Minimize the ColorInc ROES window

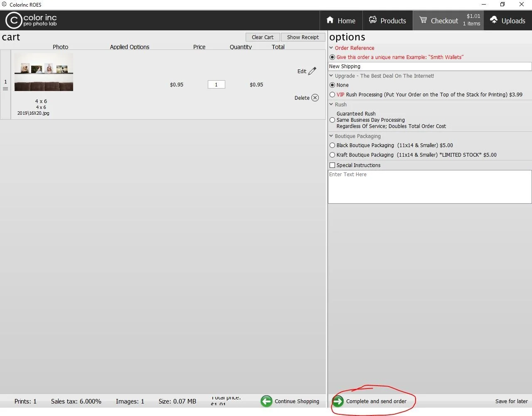coord(483,5)
